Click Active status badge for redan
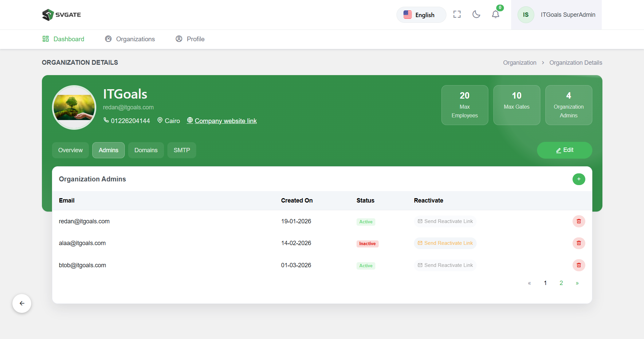644x339 pixels. [366, 222]
